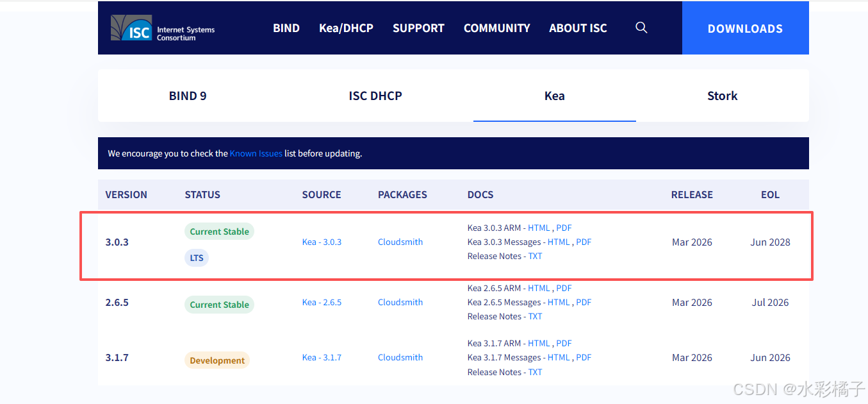868x404 pixels.
Task: Click the LTS badge
Action: 197,258
